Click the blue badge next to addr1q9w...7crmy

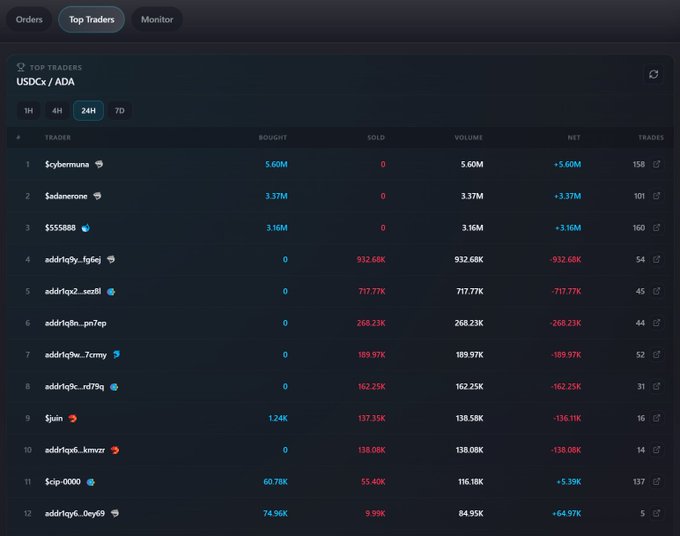pos(117,355)
